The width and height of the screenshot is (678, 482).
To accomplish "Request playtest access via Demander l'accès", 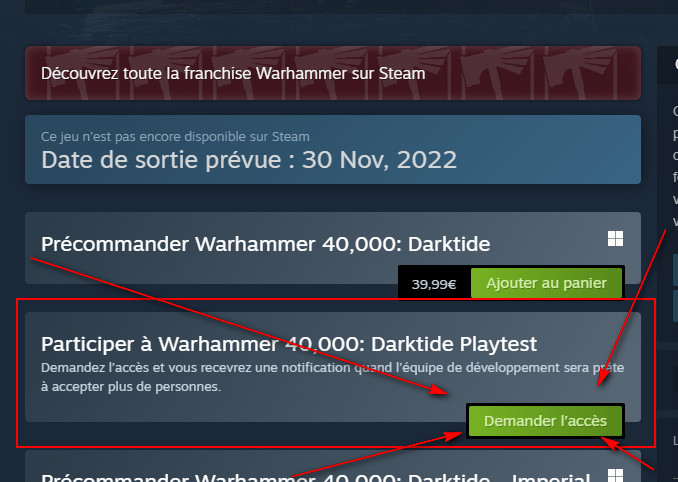I will (545, 421).
